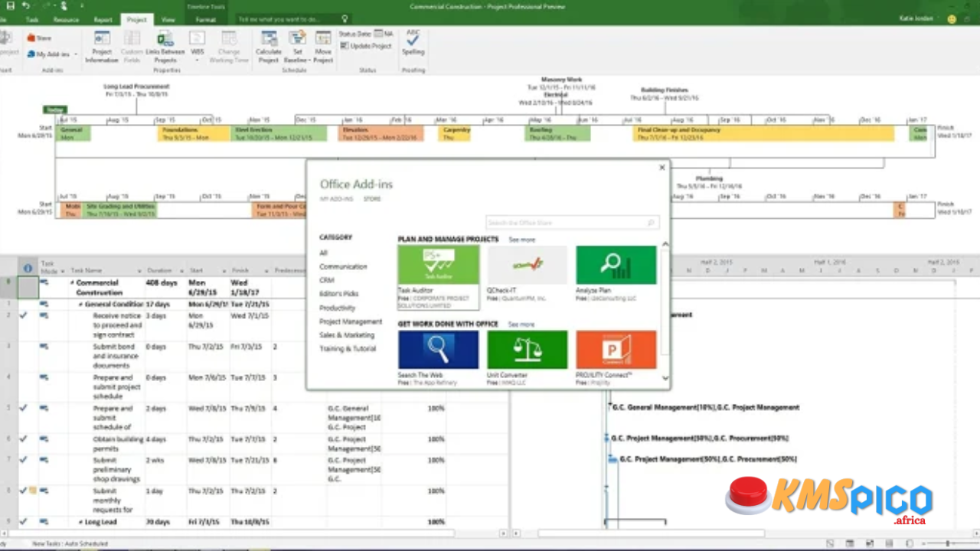Open the Analyze Plan add-in tile

[616, 273]
